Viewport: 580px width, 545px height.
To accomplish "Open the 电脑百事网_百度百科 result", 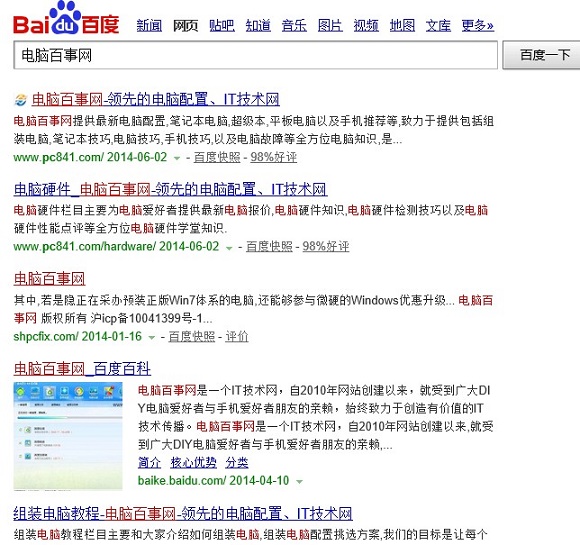I will tap(82, 369).
